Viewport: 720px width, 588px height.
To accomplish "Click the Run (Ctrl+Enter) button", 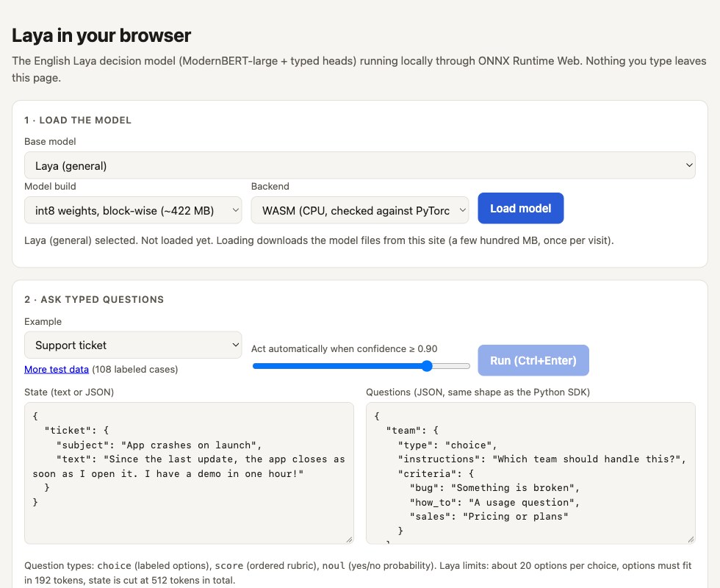I will (x=533, y=361).
